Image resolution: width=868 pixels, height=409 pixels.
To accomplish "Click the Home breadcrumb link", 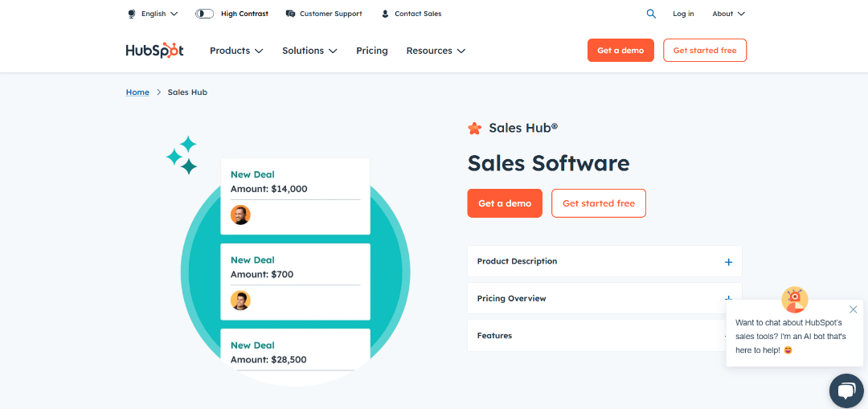I will (137, 92).
